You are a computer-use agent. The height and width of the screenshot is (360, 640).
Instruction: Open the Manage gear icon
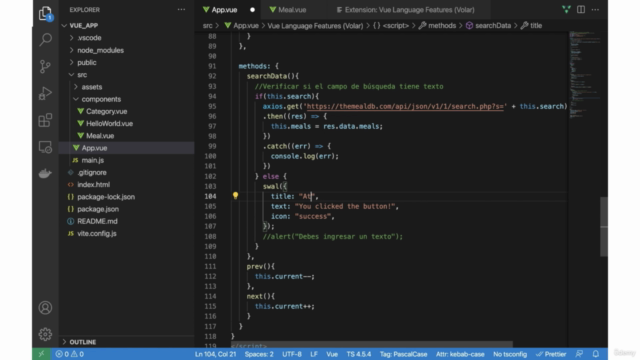[x=45, y=334]
